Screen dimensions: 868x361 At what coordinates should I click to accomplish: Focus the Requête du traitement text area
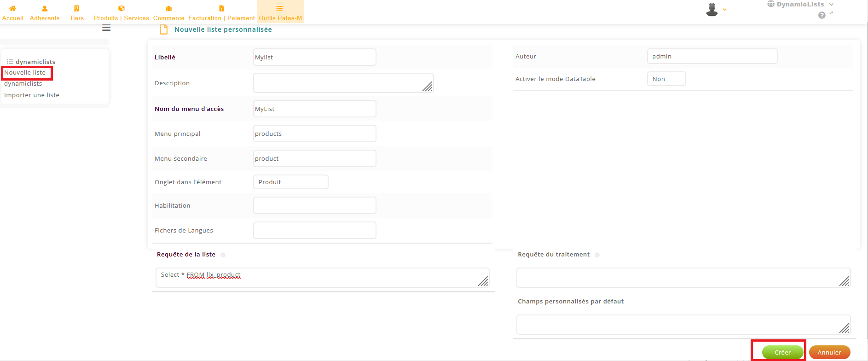coord(683,278)
